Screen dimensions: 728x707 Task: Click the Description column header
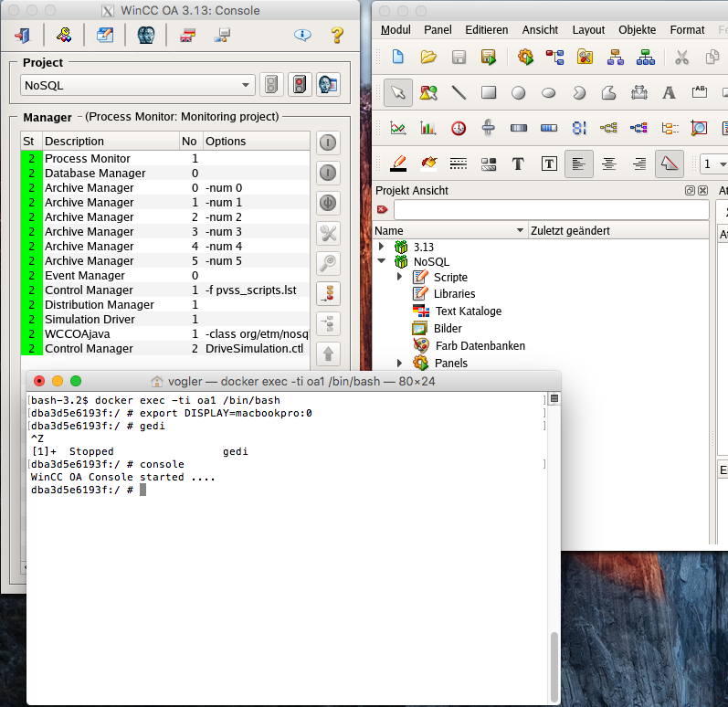pos(111,141)
